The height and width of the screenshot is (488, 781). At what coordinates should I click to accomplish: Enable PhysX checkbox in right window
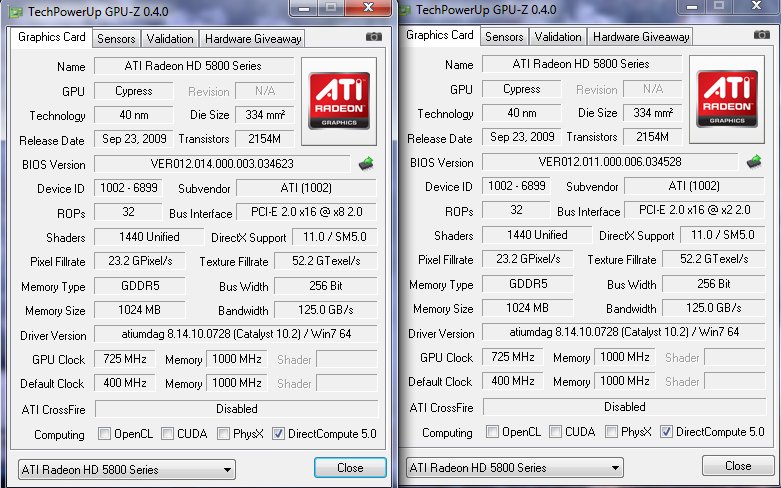(611, 432)
